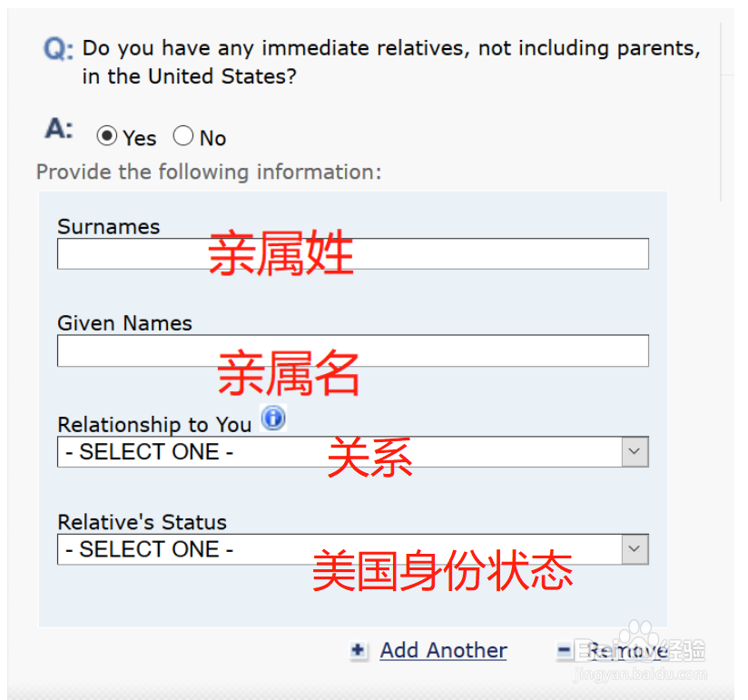
Task: Select the Yes radio button
Action: [x=106, y=135]
